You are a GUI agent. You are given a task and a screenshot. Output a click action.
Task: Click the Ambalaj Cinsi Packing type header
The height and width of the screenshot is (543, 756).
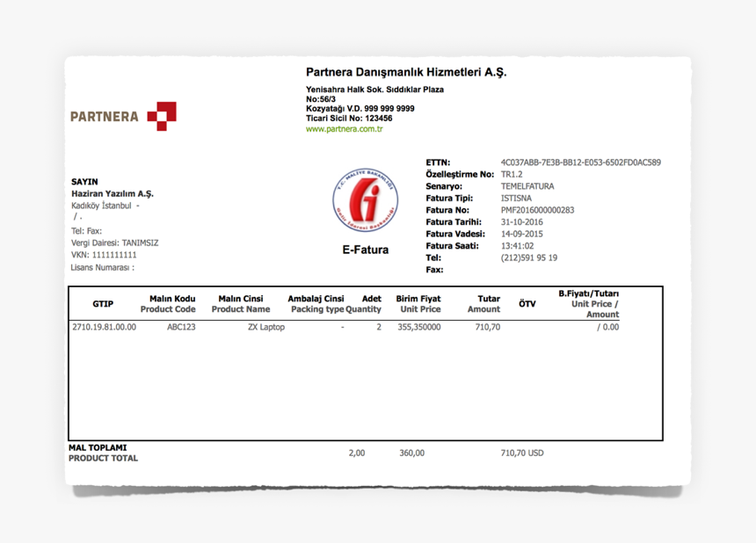(x=316, y=304)
